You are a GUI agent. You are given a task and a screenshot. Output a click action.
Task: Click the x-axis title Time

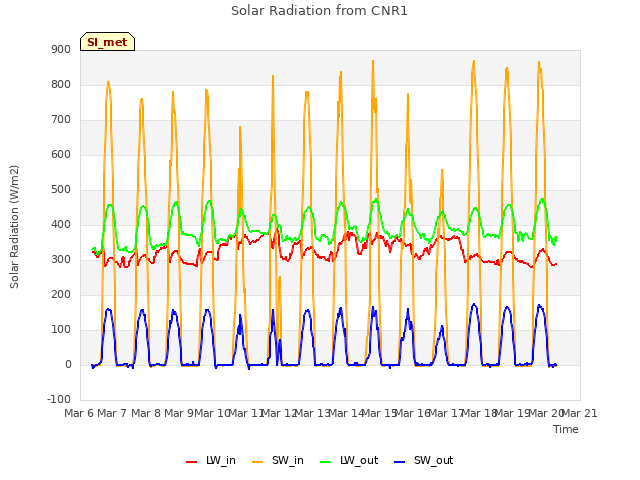click(566, 429)
